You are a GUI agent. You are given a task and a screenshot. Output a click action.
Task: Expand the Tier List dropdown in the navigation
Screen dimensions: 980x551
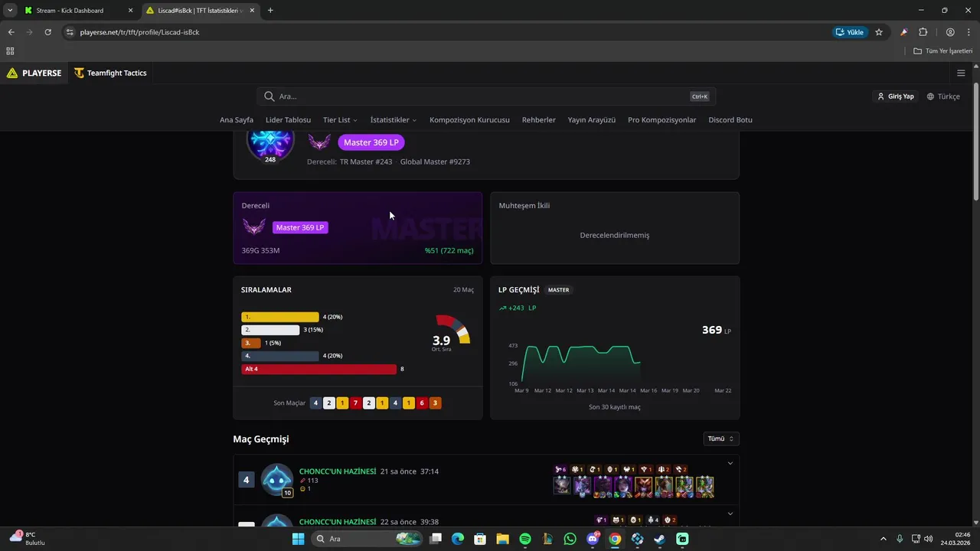[340, 120]
